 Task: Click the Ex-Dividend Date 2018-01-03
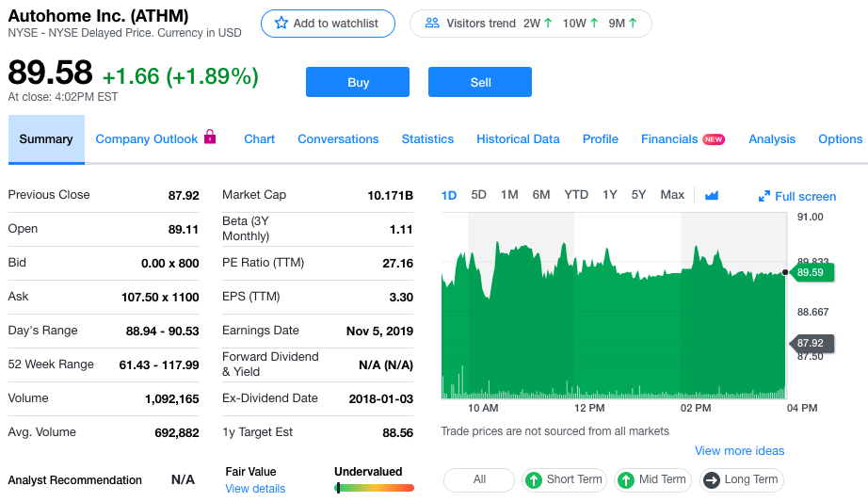381,399
